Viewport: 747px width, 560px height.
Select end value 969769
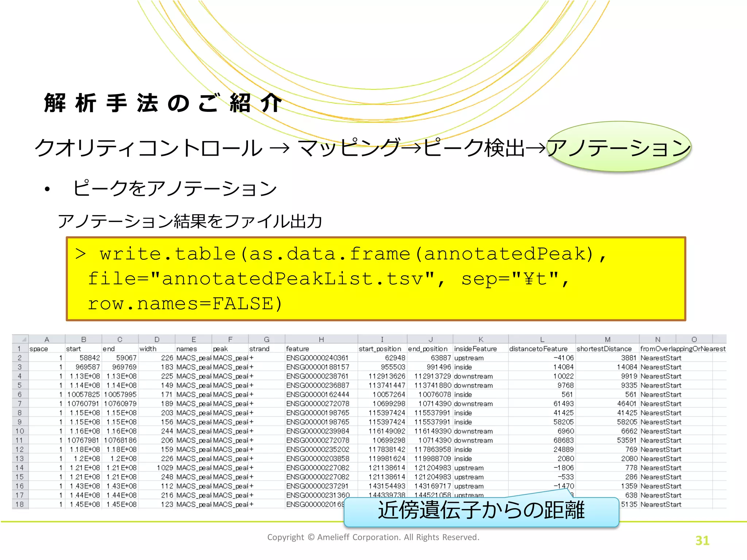click(120, 367)
